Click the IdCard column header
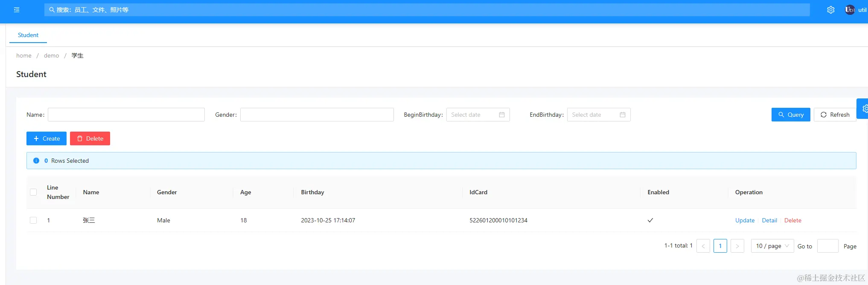868x285 pixels. (478, 192)
